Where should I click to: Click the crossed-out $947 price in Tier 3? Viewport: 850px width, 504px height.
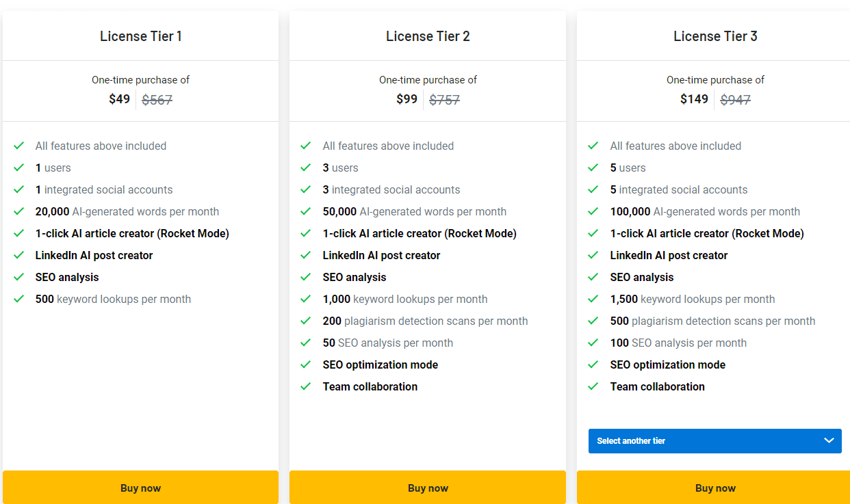734,99
